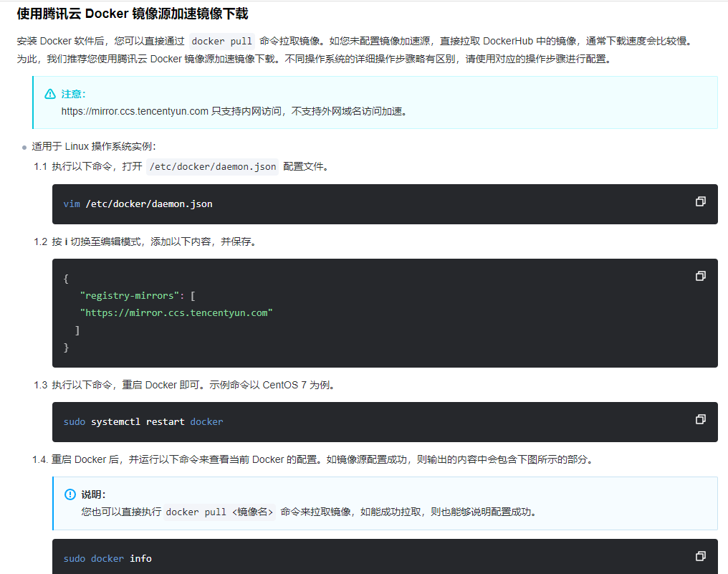Image resolution: width=728 pixels, height=574 pixels.
Task: Copy the sudo systemctl restart docker command
Action: pyautogui.click(x=701, y=419)
